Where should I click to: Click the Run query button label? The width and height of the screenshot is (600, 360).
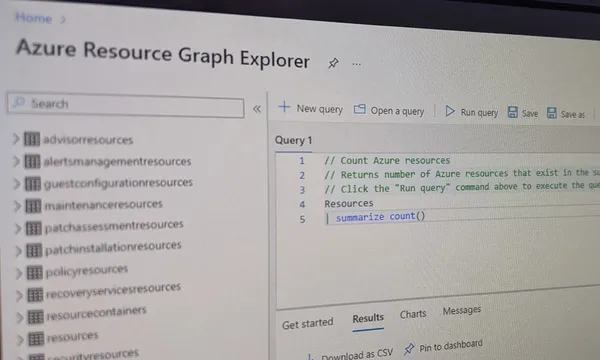click(x=479, y=112)
